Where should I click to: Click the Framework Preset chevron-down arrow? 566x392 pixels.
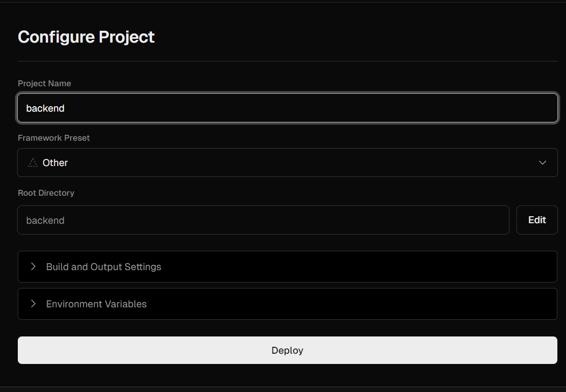[542, 163]
